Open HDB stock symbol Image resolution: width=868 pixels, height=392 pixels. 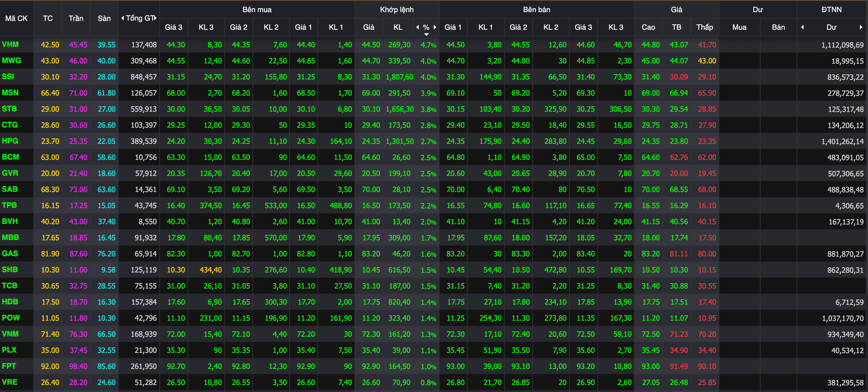coord(10,302)
